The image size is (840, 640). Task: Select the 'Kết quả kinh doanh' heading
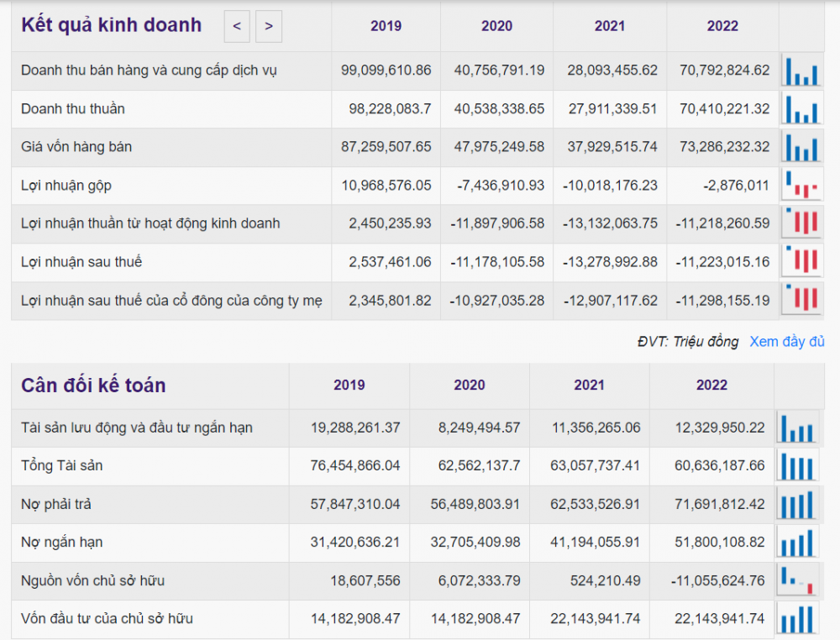(x=112, y=25)
